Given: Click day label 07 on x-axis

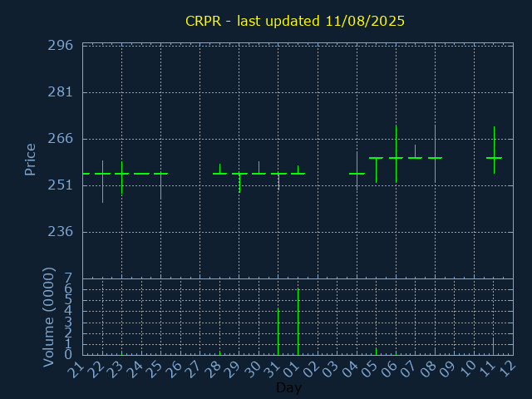Looking at the screenshot, I should pyautogui.click(x=408, y=369).
